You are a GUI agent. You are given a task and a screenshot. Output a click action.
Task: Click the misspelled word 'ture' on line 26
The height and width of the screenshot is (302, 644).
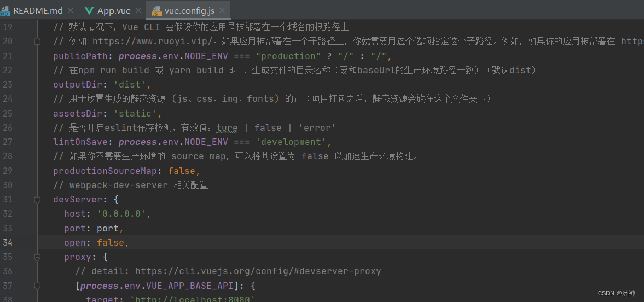pyautogui.click(x=227, y=128)
